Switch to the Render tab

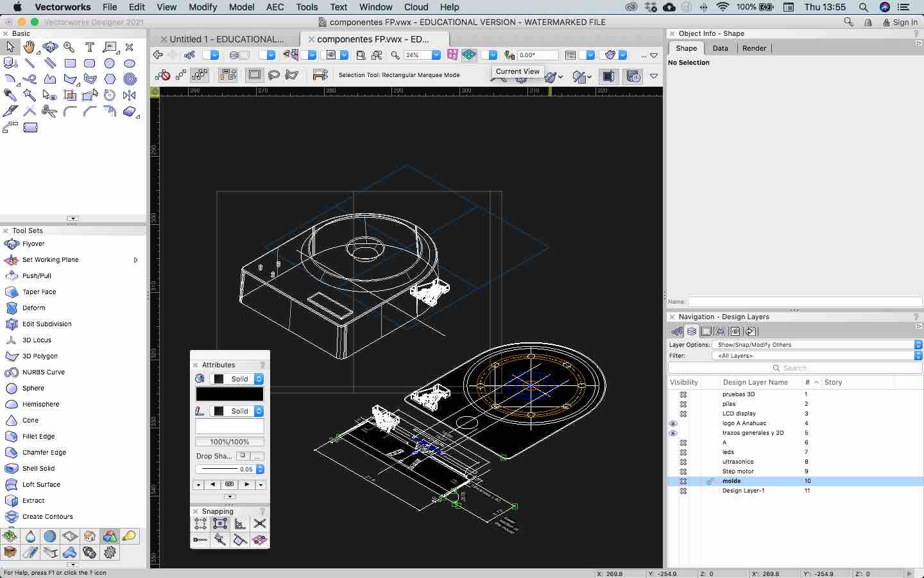coord(755,48)
